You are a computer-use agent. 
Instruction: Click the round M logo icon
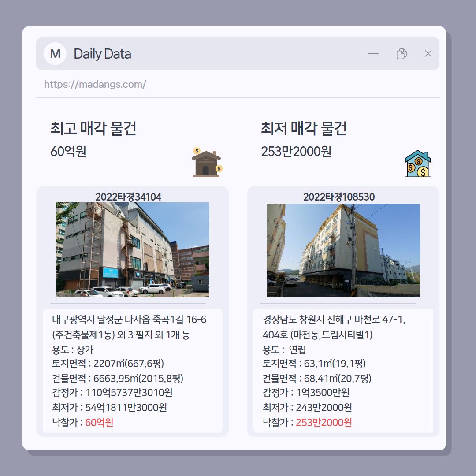(x=55, y=54)
